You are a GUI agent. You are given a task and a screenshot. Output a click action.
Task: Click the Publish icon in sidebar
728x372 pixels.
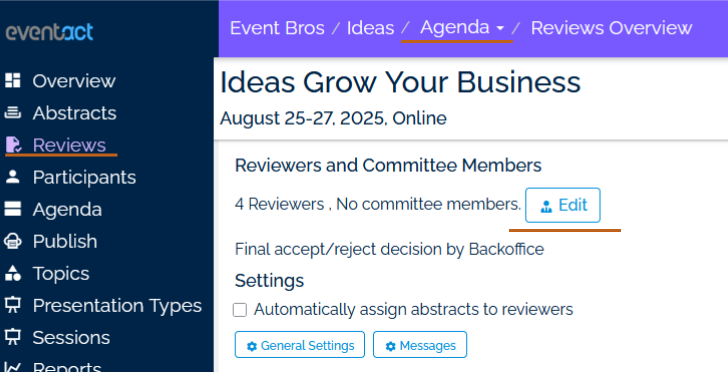coord(13,241)
